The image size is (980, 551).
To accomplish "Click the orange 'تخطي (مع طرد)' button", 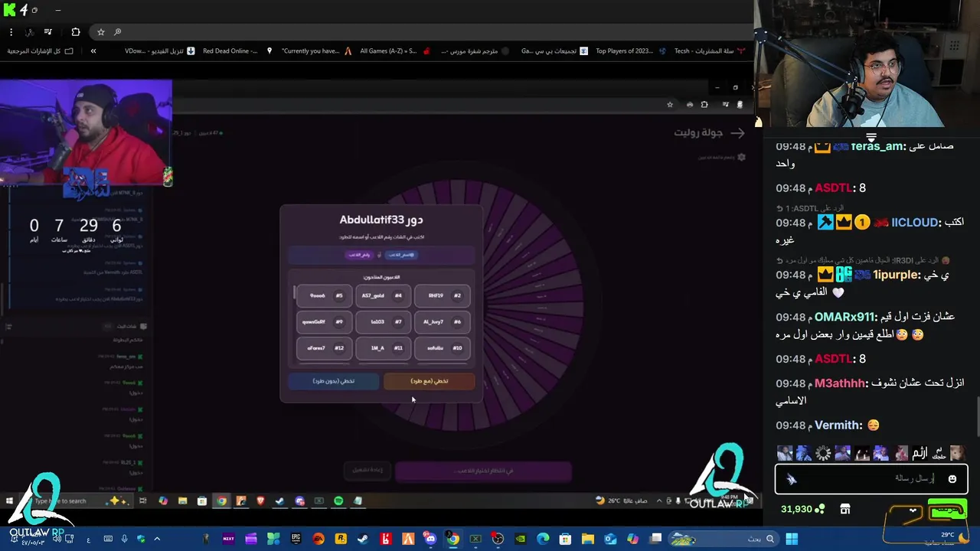I will coord(429,381).
